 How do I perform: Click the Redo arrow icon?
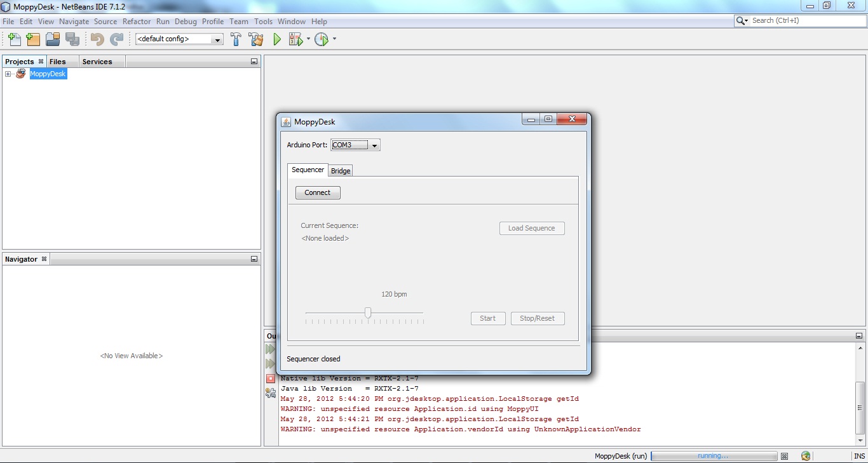(116, 39)
